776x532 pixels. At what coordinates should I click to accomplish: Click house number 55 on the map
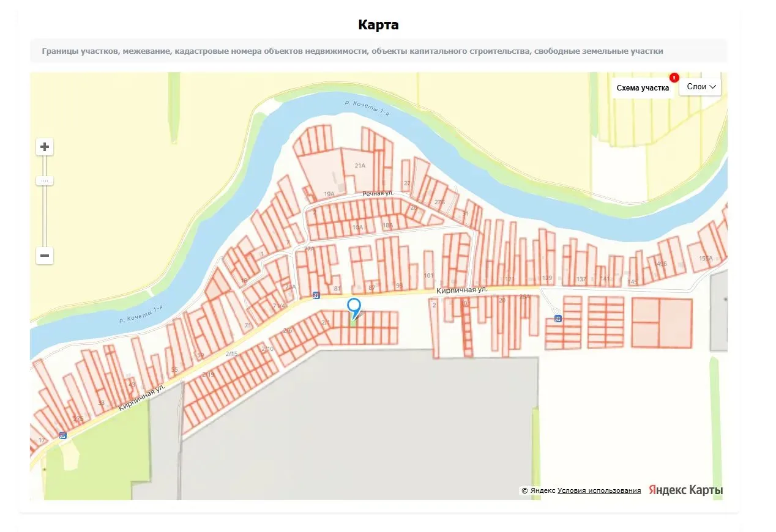tap(174, 370)
